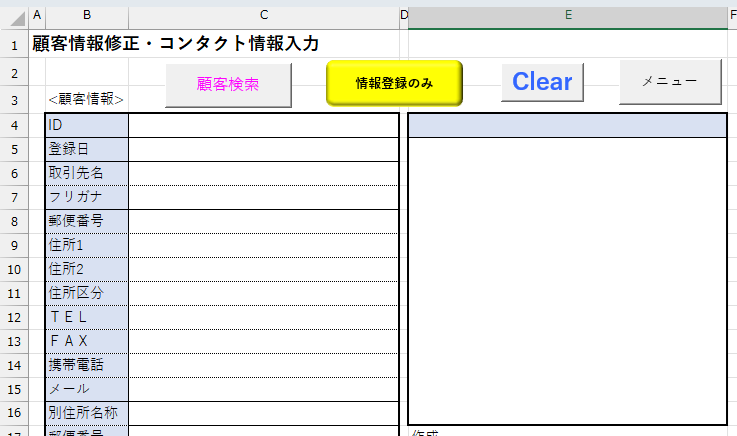Select the 取引先名 input cell
The height and width of the screenshot is (436, 737).
point(262,173)
